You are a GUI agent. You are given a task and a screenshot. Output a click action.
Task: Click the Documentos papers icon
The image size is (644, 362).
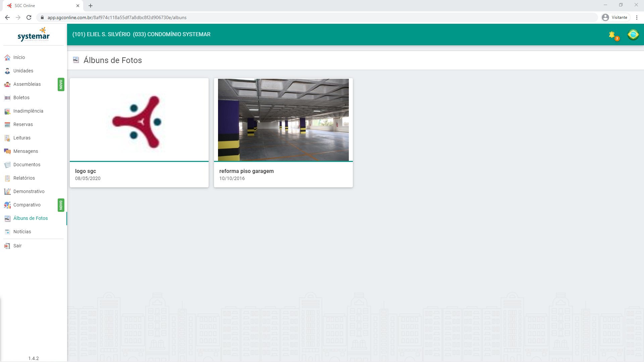(x=7, y=165)
